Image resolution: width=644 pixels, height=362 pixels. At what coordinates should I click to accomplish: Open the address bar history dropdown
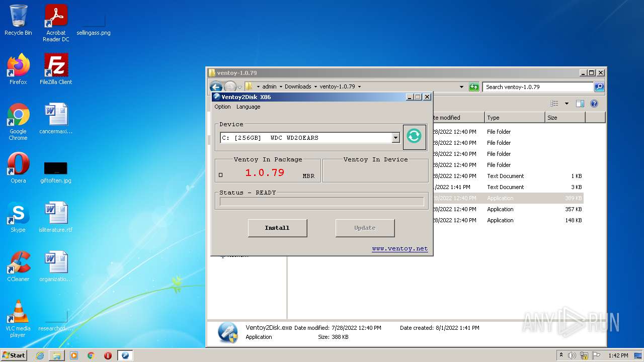coord(461,87)
